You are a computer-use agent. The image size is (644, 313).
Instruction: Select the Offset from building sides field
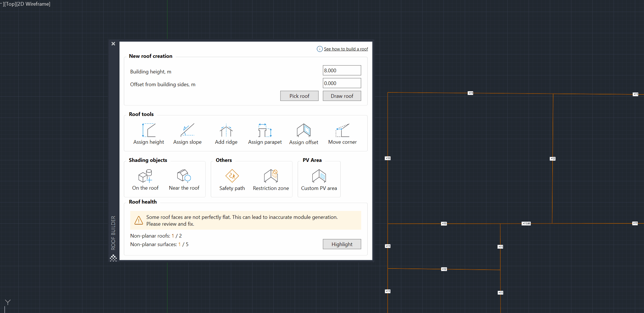point(342,83)
